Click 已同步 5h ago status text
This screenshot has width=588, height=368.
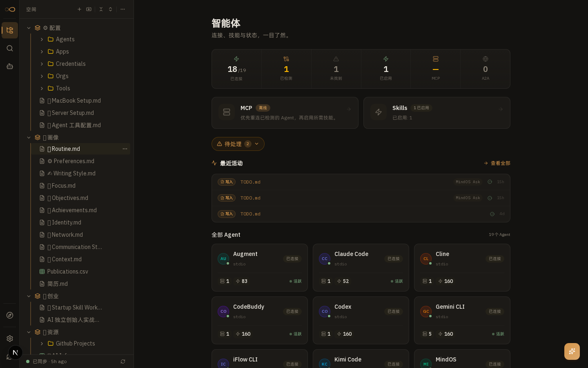point(49,361)
